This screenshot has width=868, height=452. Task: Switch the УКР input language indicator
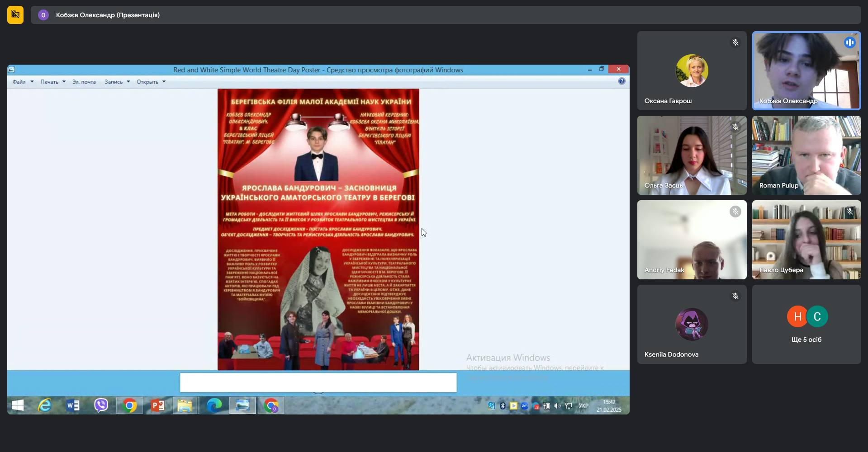pos(583,406)
